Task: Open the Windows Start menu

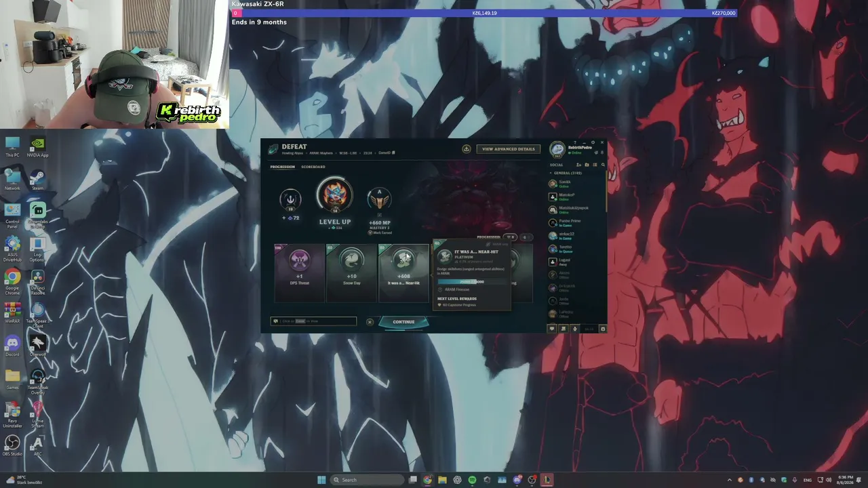Action: click(321, 480)
